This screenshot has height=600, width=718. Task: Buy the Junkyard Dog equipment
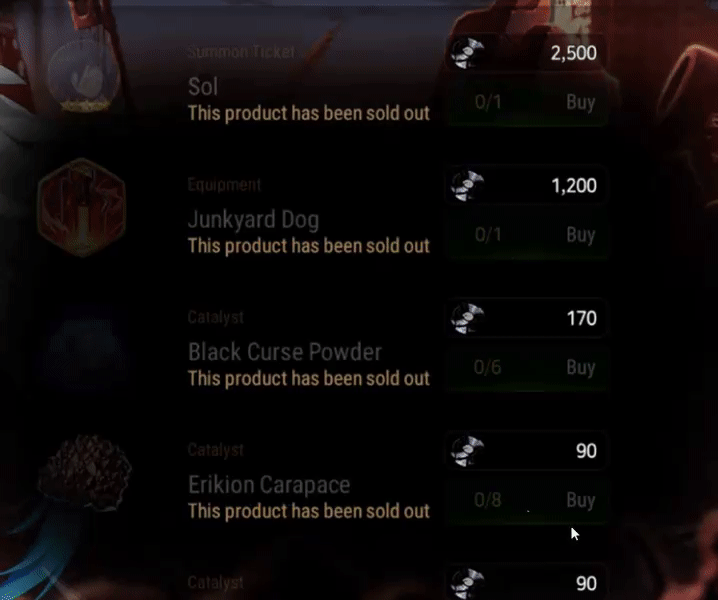point(528,235)
